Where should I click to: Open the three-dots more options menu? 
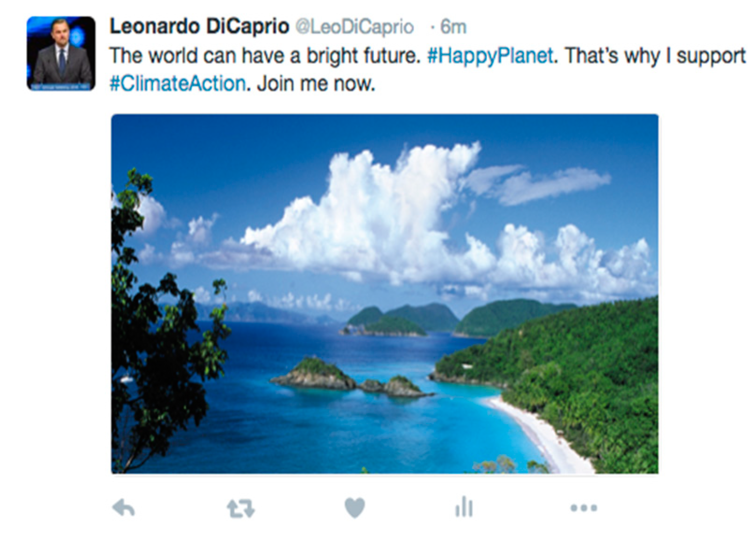click(584, 508)
